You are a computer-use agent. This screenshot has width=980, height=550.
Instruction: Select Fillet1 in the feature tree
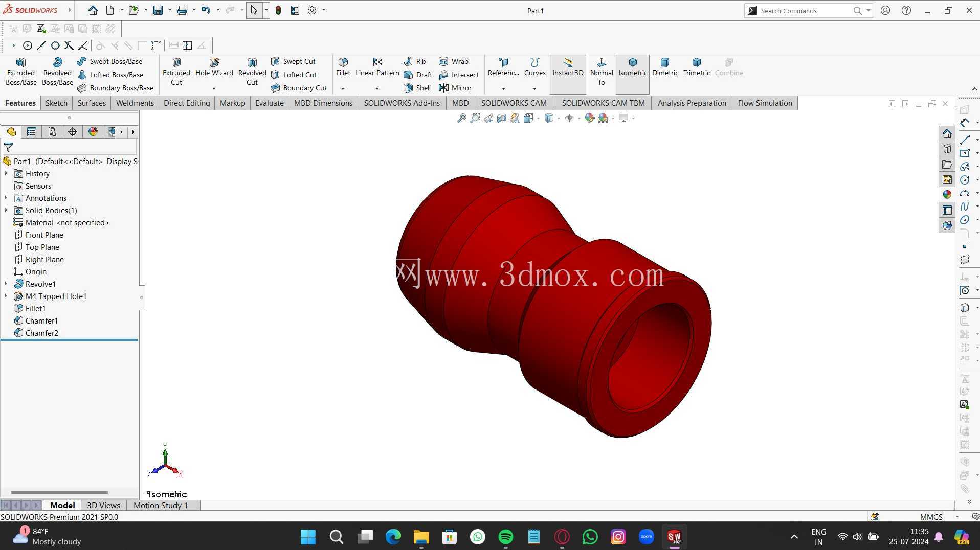35,309
